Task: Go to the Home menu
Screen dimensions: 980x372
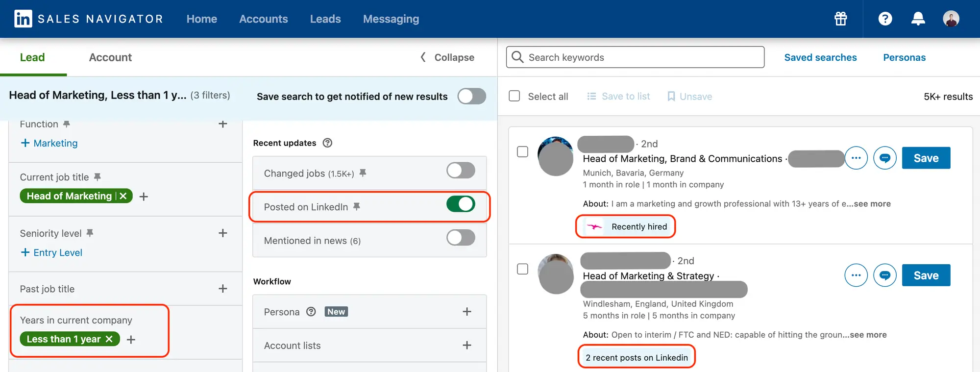Action: tap(201, 19)
